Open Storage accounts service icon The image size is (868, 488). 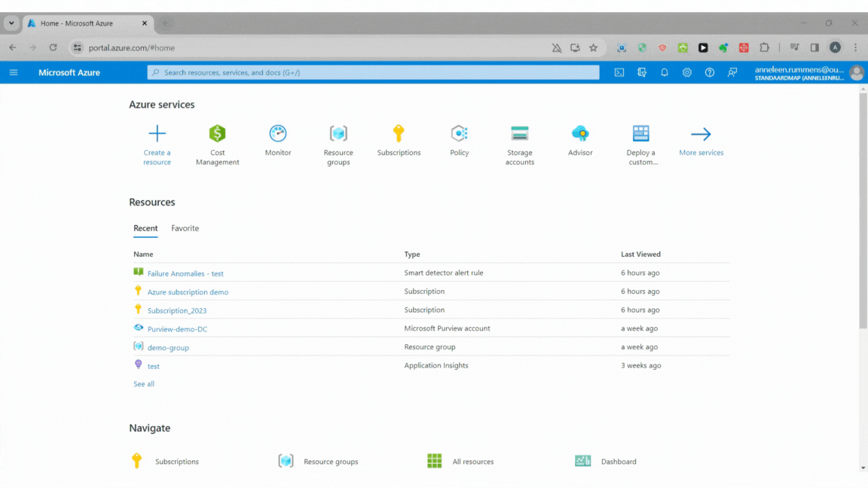click(x=520, y=133)
